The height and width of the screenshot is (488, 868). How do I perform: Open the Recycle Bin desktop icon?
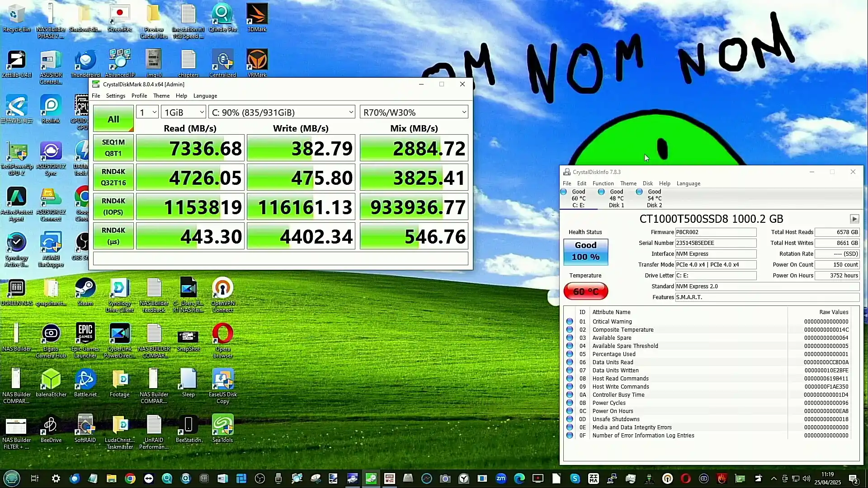click(17, 18)
